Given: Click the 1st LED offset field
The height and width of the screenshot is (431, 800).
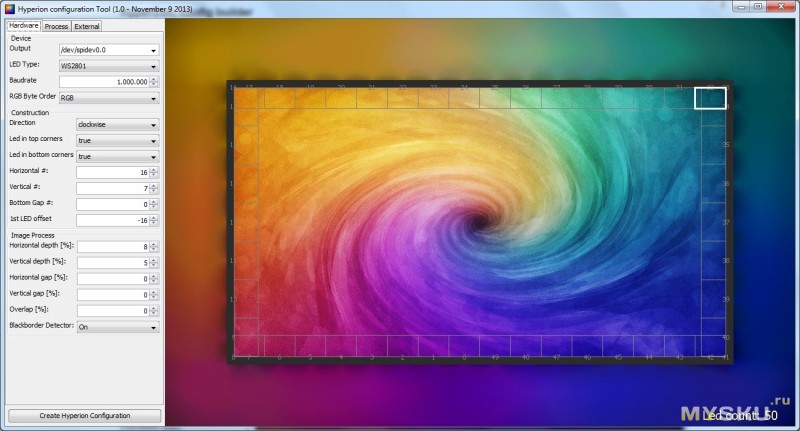Looking at the screenshot, I should point(113,220).
